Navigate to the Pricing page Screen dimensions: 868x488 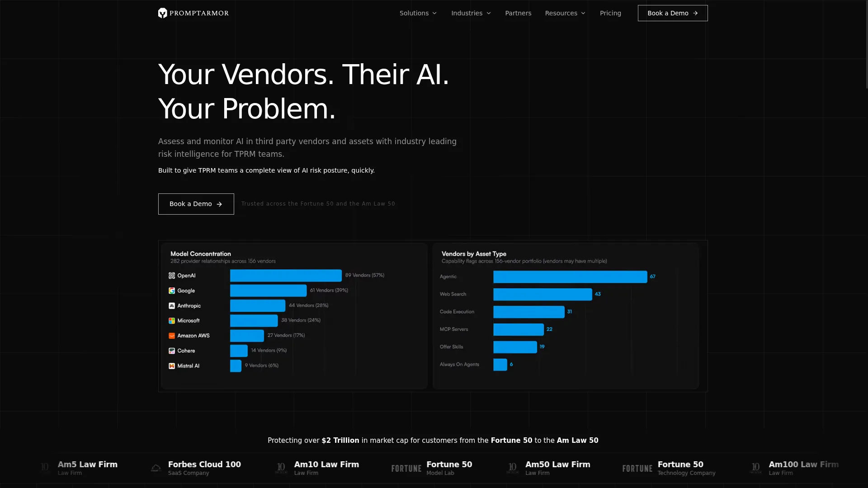click(610, 13)
